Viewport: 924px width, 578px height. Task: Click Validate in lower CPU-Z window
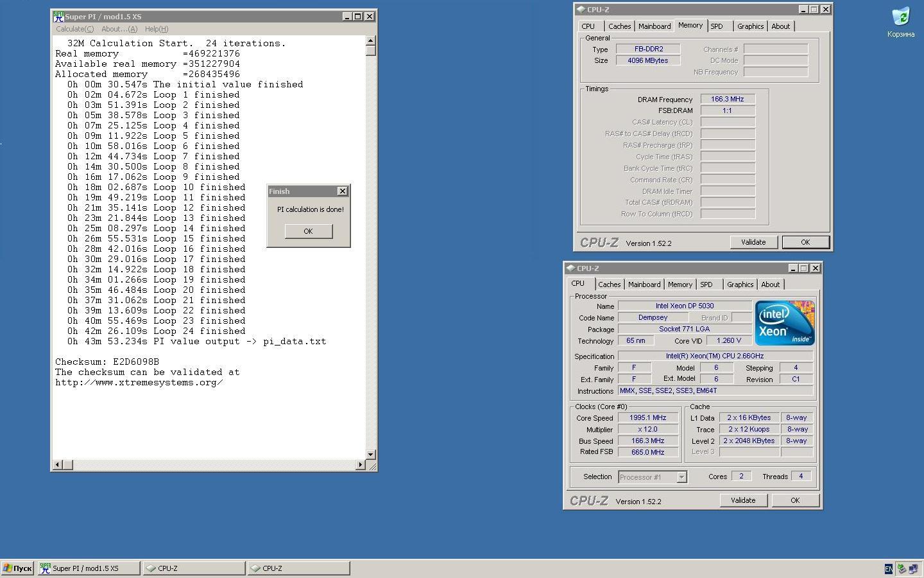(743, 500)
